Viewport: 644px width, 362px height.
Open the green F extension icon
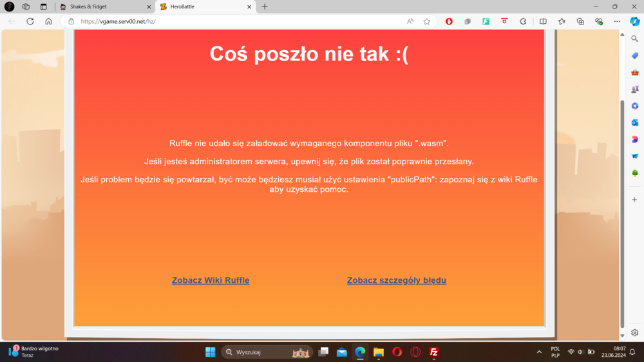486,21
